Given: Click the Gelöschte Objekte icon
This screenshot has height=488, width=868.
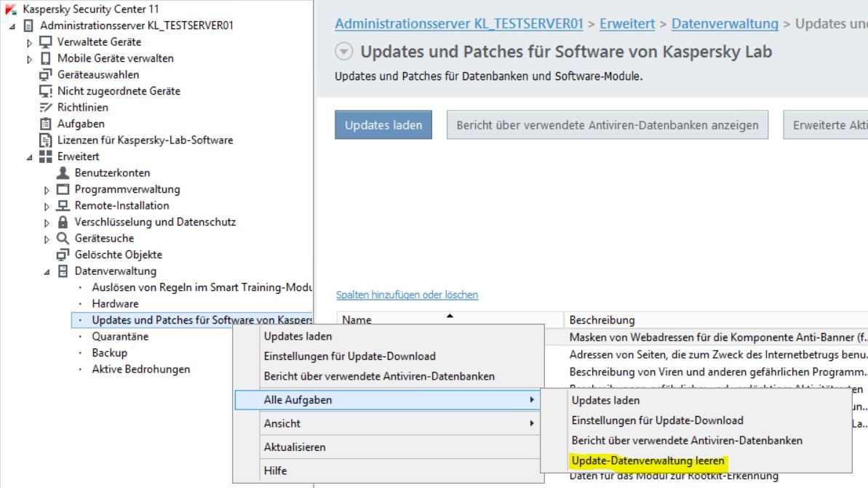Looking at the screenshot, I should (x=63, y=255).
